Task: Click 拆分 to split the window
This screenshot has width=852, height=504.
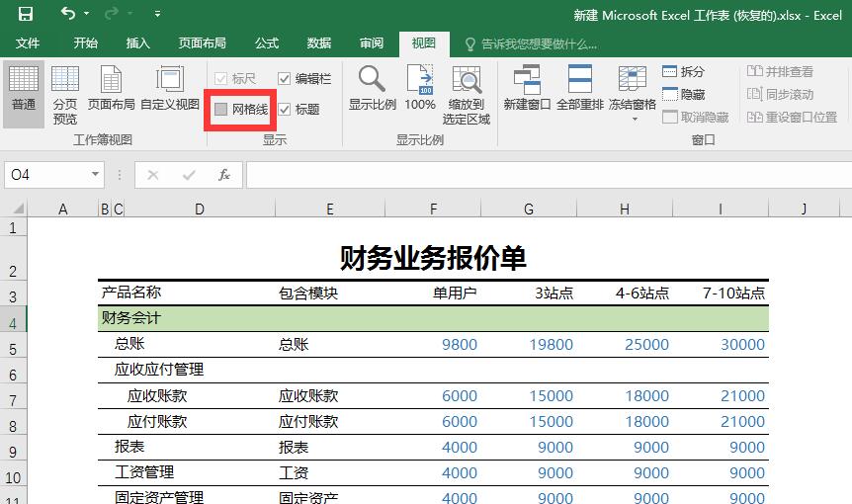Action: pos(684,71)
